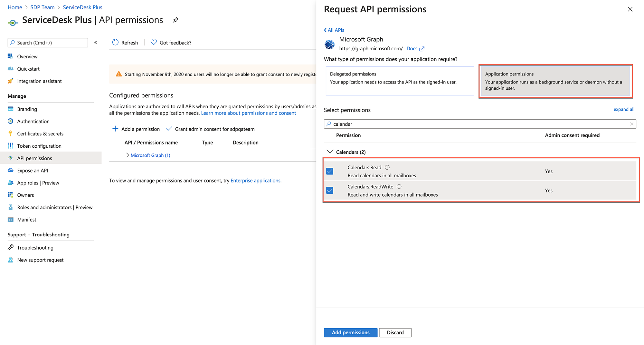The height and width of the screenshot is (345, 644).
Task: Click the Calendars.Read info icon
Action: pos(387,167)
